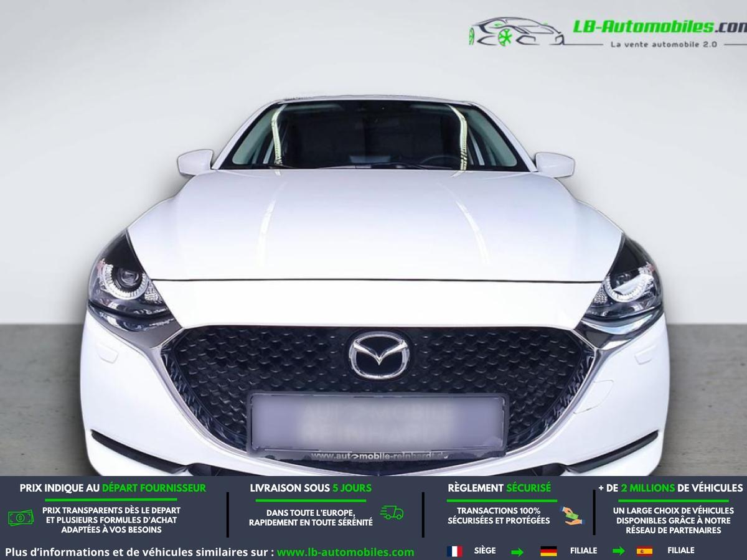Click the green delivery truck icon

pyautogui.click(x=392, y=513)
